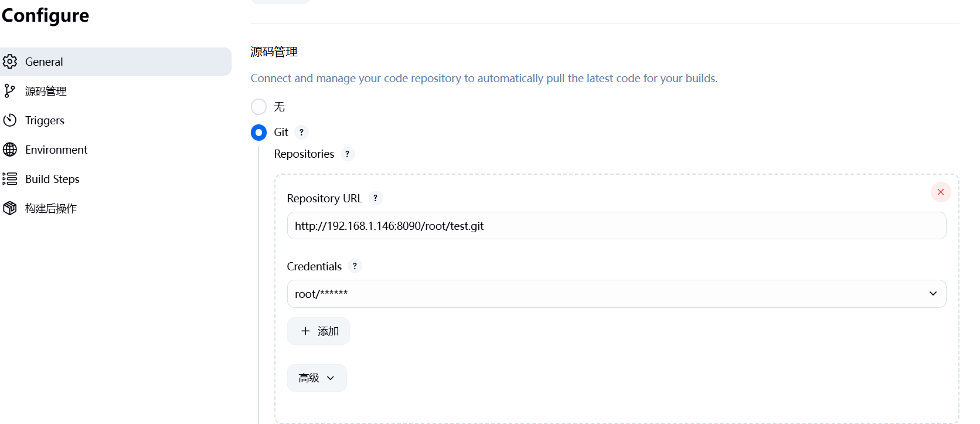Click the Triggers clock icon
980x424 pixels.
pyautogui.click(x=10, y=120)
